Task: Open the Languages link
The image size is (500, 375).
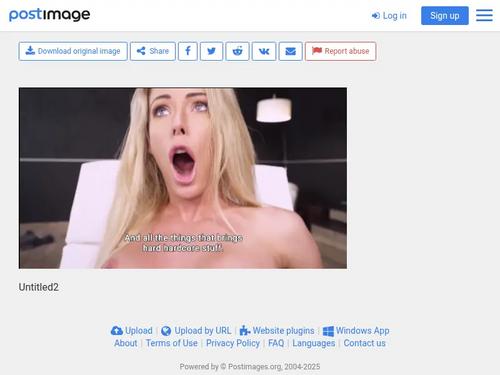Action: (x=314, y=343)
